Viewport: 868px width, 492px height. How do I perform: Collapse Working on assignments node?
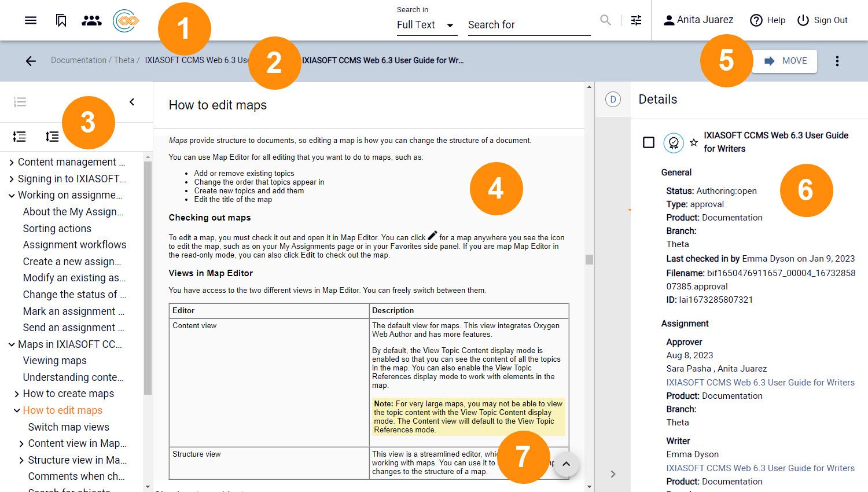coord(12,196)
